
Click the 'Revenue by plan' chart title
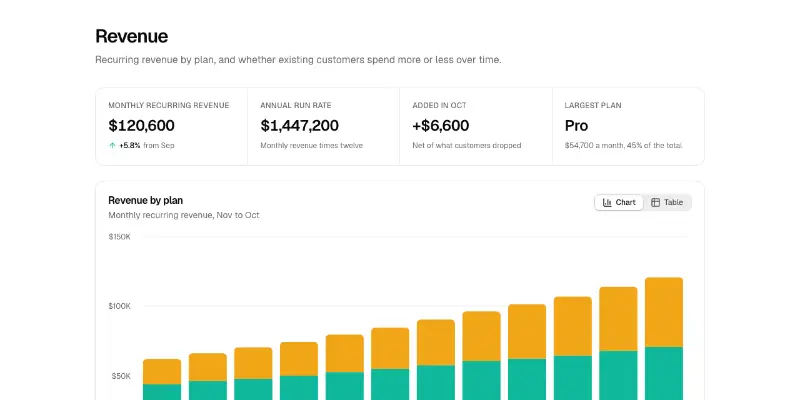tap(145, 201)
